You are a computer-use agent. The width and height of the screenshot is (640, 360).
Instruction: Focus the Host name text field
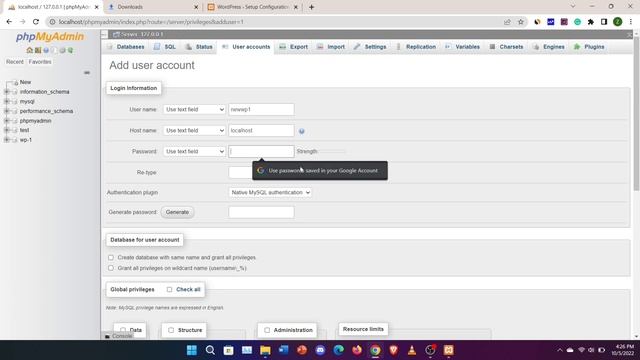261,131
